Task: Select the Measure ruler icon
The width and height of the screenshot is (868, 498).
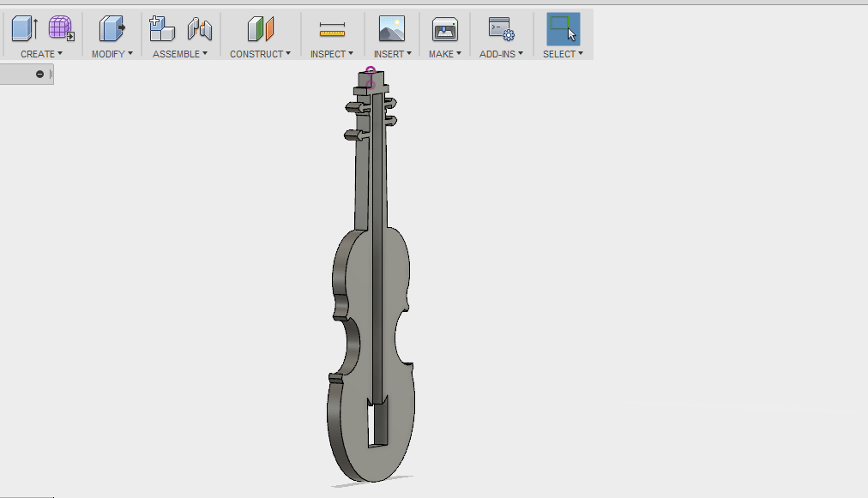Action: click(x=332, y=29)
